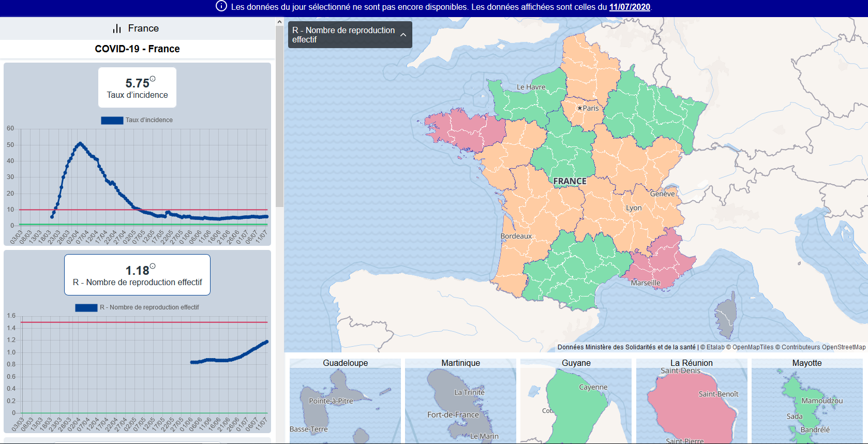
Task: Open the 11/07/2020 date link
Action: click(629, 7)
